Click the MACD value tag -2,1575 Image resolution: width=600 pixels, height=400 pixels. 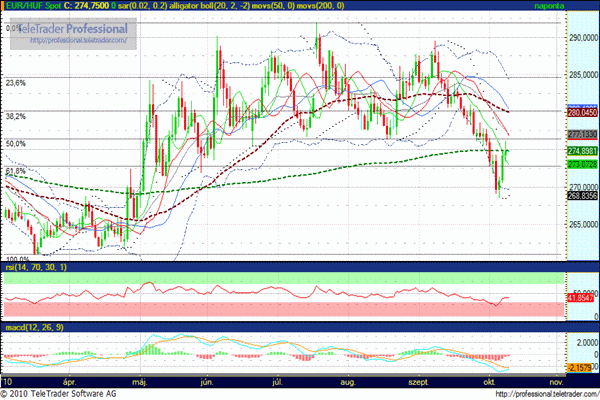point(581,367)
